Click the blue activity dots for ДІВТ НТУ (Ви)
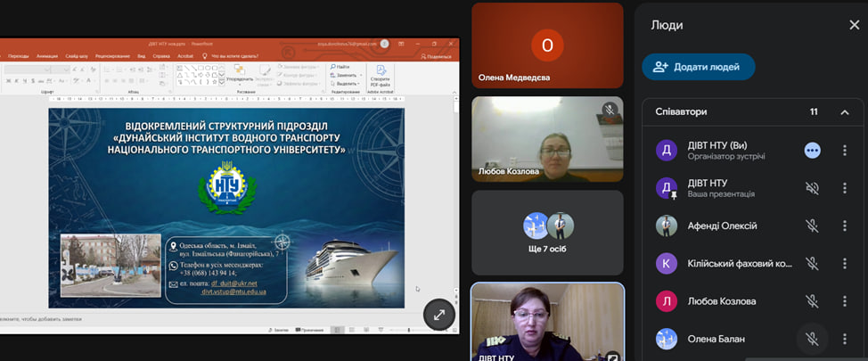The width and height of the screenshot is (868, 361). click(812, 150)
